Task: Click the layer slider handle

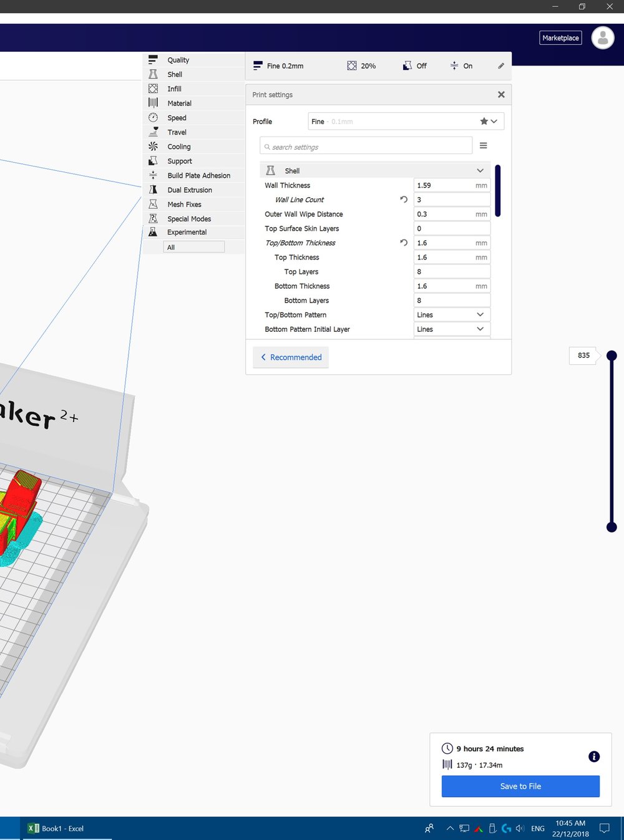Action: pos(612,355)
